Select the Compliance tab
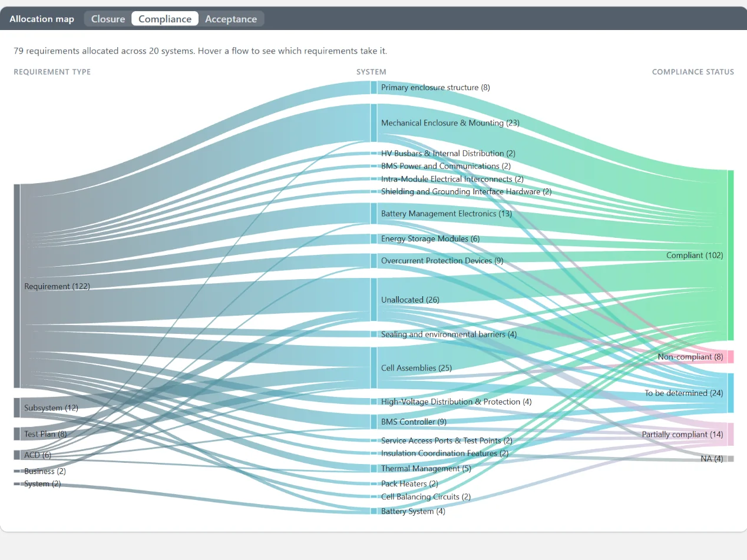This screenshot has height=560, width=747. [165, 19]
